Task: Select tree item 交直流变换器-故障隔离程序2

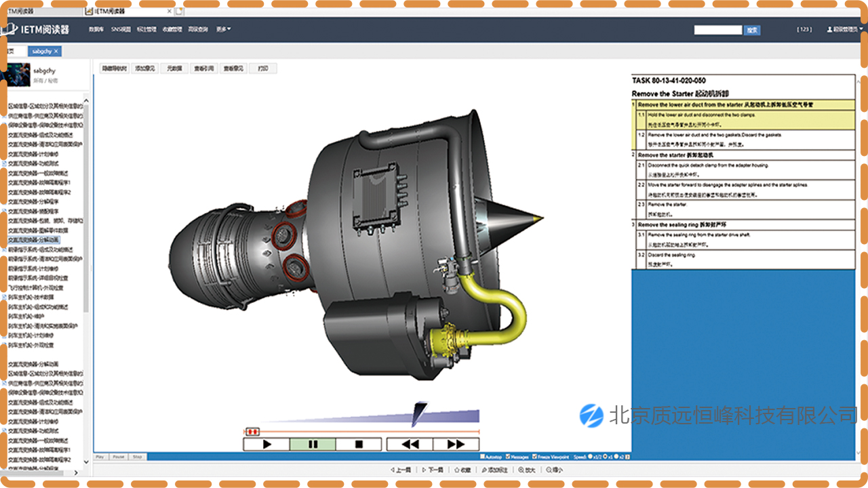Action: (x=39, y=192)
